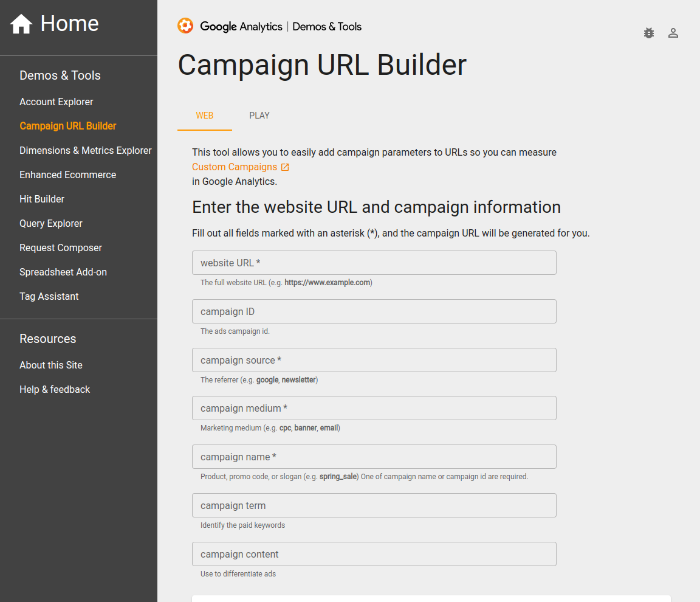Screen dimensions: 700x602
Task: Open the bug report icon
Action: tap(649, 33)
